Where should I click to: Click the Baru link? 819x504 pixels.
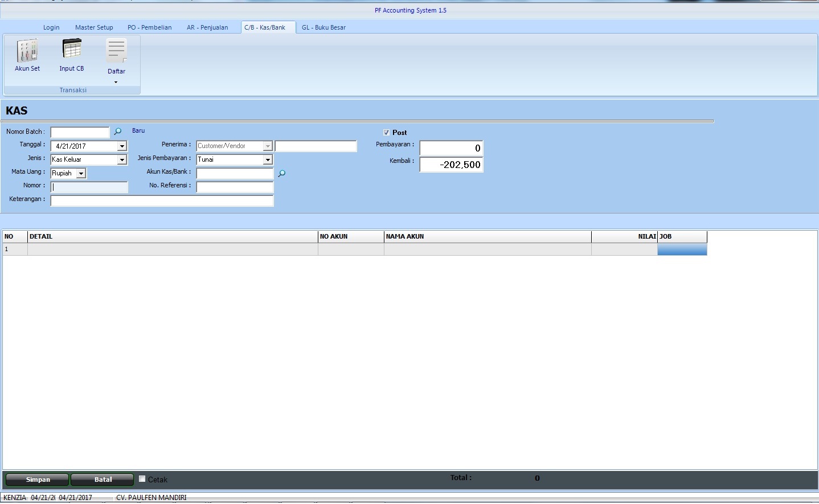click(x=138, y=131)
